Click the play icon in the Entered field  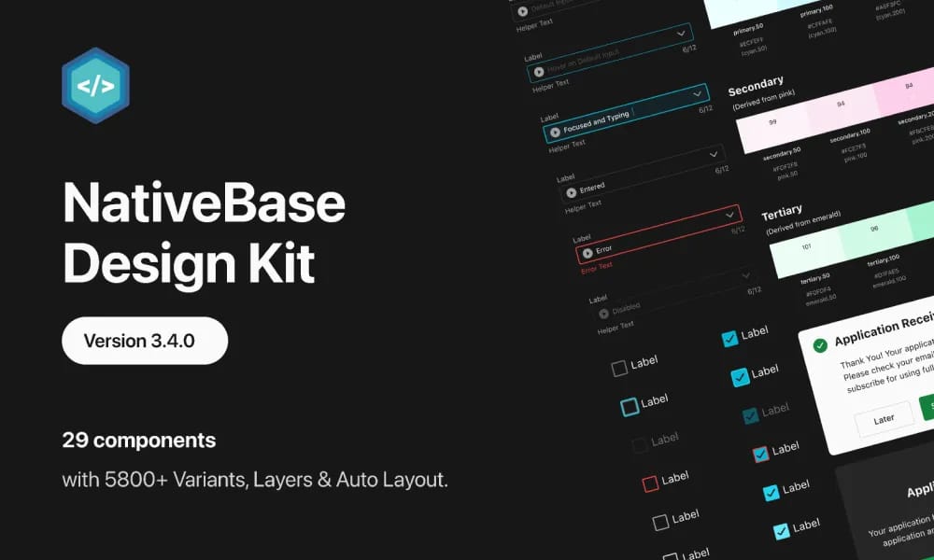click(572, 192)
